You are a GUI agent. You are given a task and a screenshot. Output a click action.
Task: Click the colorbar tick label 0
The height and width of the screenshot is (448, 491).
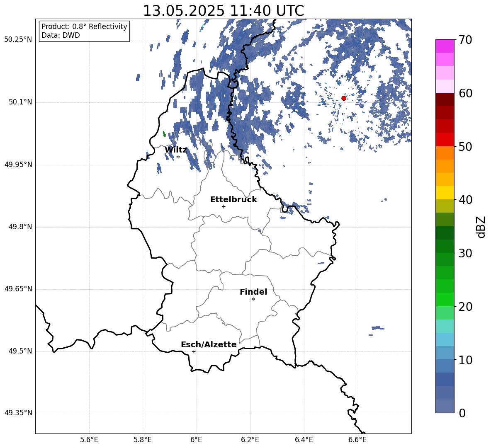pyautogui.click(x=462, y=413)
